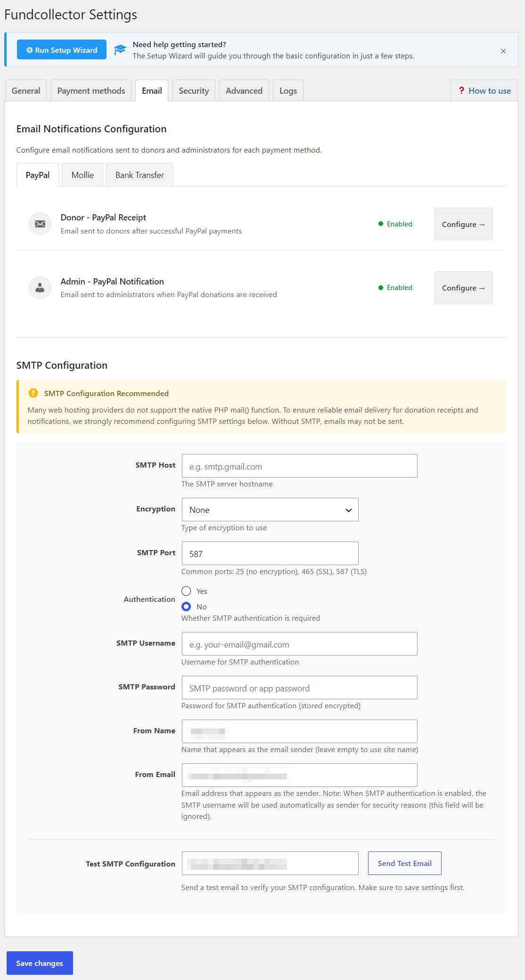This screenshot has width=525, height=980.
Task: Switch to the Payment methods tab
Action: [91, 90]
